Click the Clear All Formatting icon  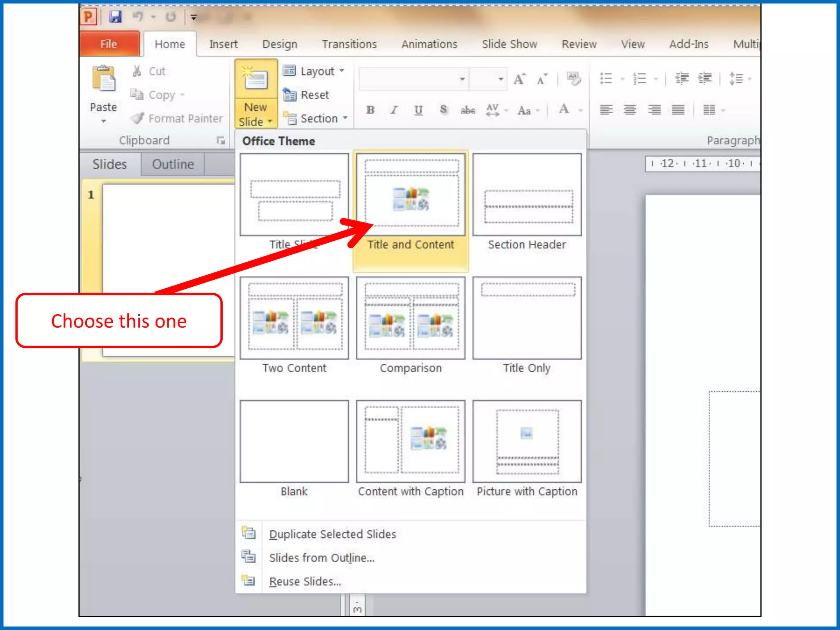tap(573, 78)
